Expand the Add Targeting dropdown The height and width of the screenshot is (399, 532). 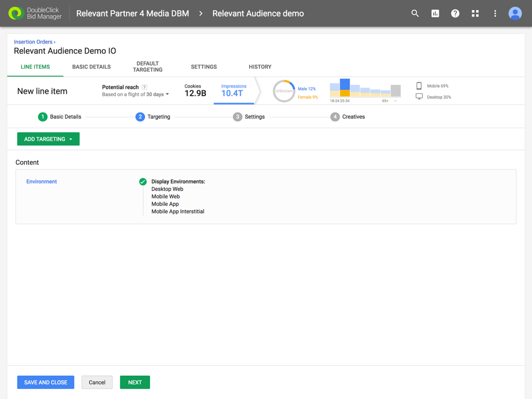[x=49, y=139]
